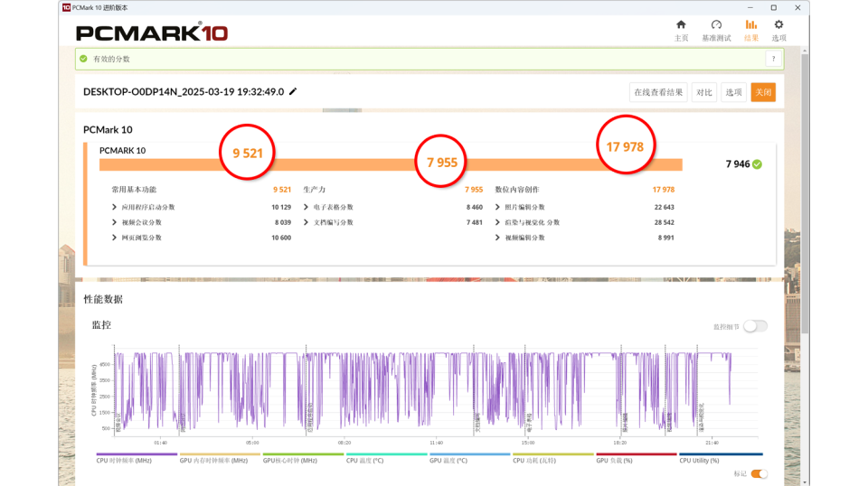Click the 28 542 rendering score value

click(x=665, y=222)
